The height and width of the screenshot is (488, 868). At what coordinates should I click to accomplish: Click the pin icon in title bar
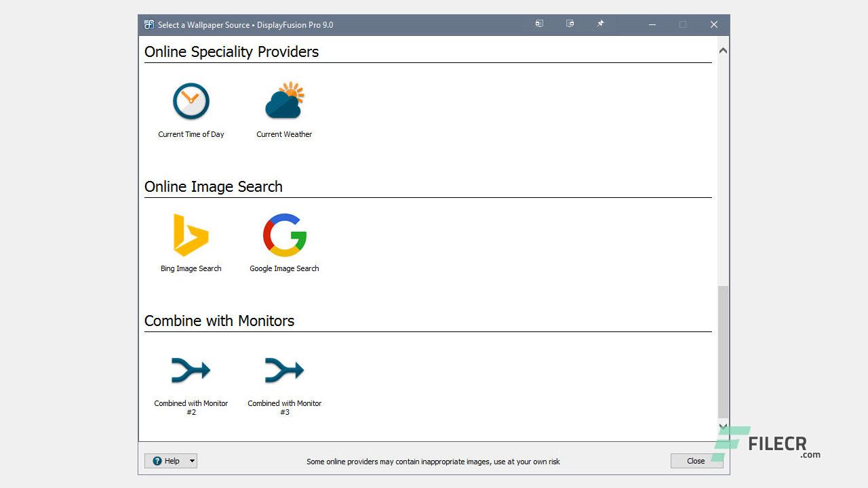(x=600, y=24)
